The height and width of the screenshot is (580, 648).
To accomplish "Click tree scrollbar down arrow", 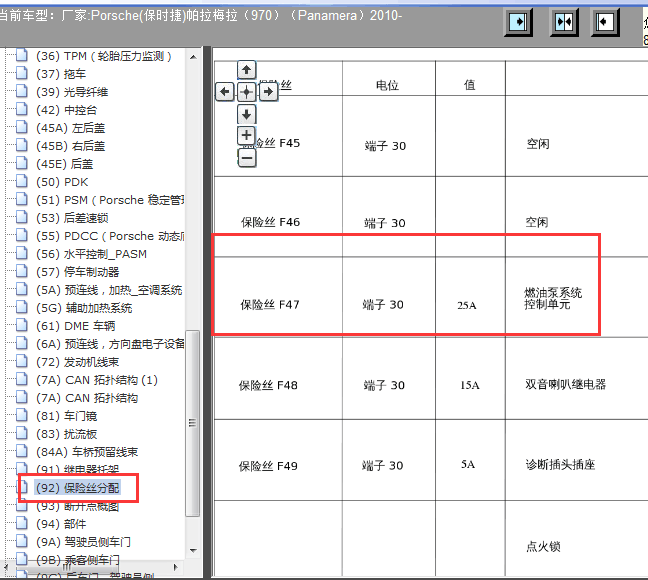I will point(193,551).
